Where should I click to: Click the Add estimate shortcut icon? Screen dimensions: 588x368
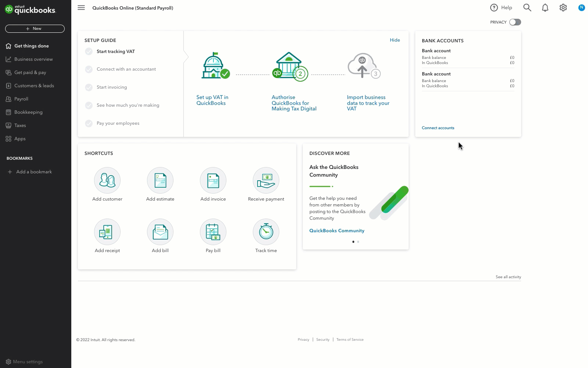click(160, 180)
